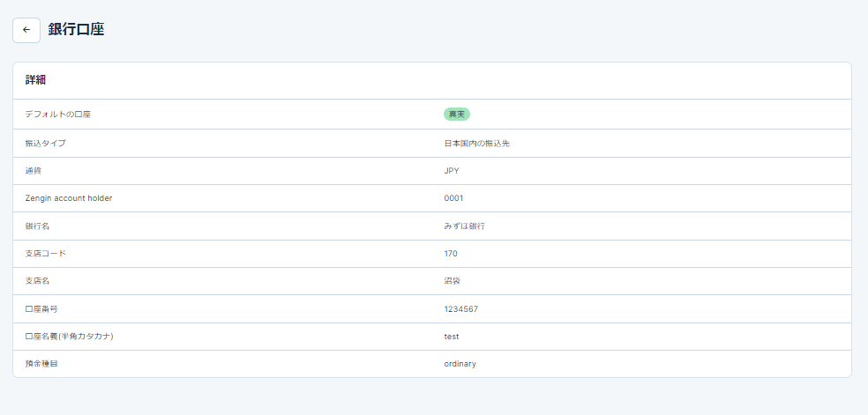Image resolution: width=868 pixels, height=415 pixels.
Task: Click the green 真実 badge
Action: (457, 115)
